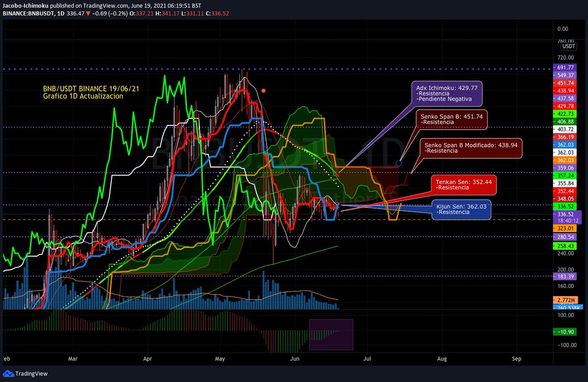Click the USDT currency label on the price axis
The width and height of the screenshot is (588, 382).
pyautogui.click(x=568, y=47)
